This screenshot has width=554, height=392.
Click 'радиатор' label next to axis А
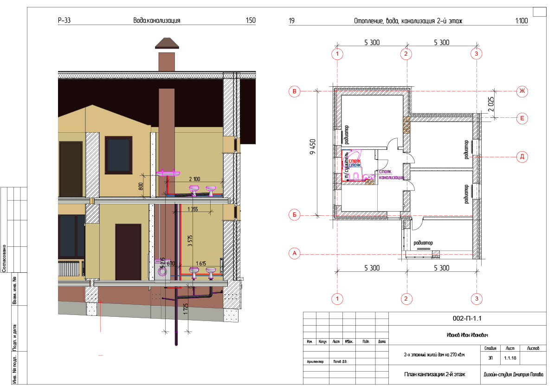[x=423, y=243]
